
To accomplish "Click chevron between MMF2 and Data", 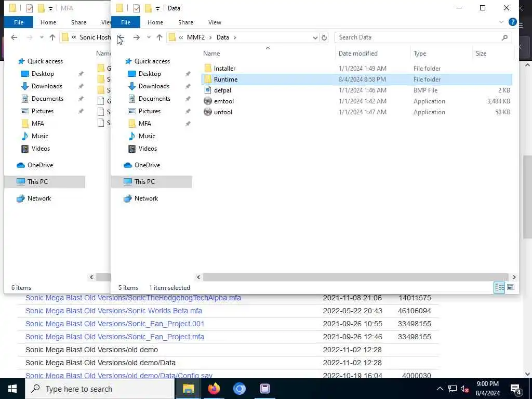I will point(210,37).
